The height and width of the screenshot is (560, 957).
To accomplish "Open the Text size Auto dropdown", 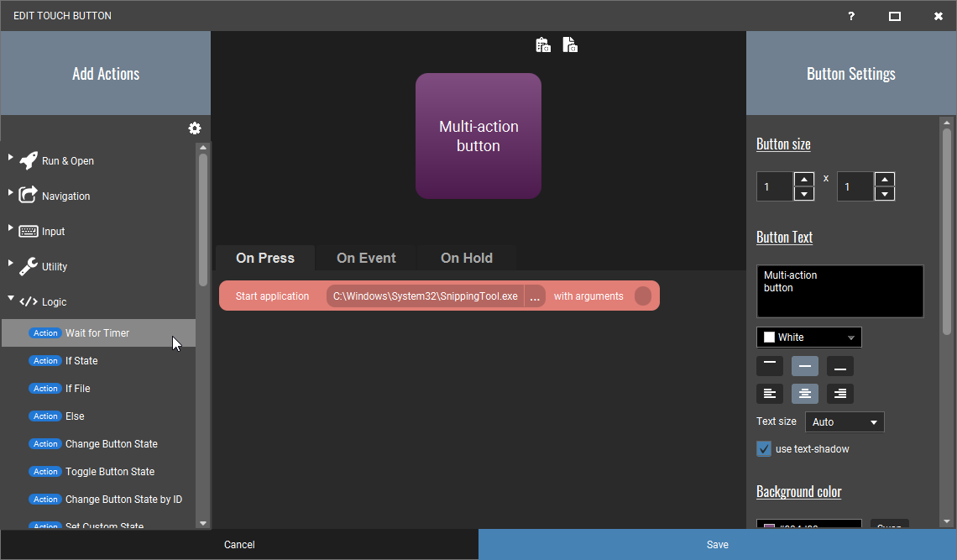I will click(x=845, y=422).
